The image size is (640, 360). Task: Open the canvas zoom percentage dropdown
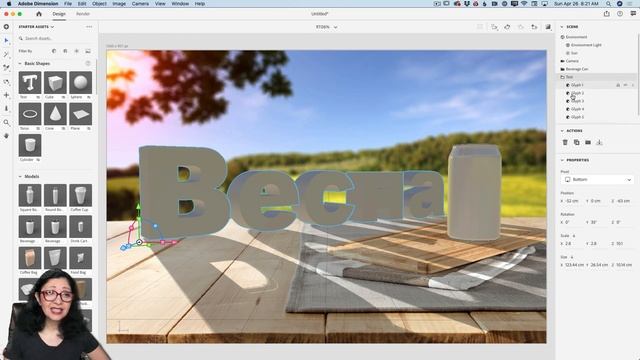point(327,27)
